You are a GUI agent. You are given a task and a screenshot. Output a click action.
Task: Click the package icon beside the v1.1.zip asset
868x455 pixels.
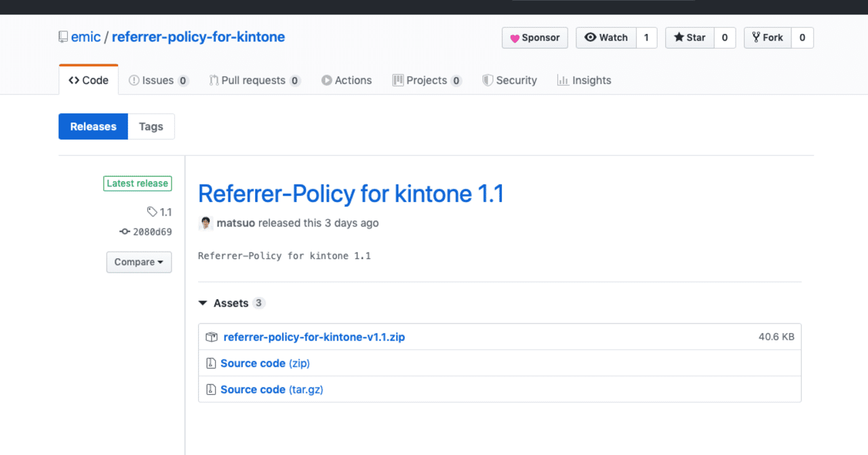(212, 337)
